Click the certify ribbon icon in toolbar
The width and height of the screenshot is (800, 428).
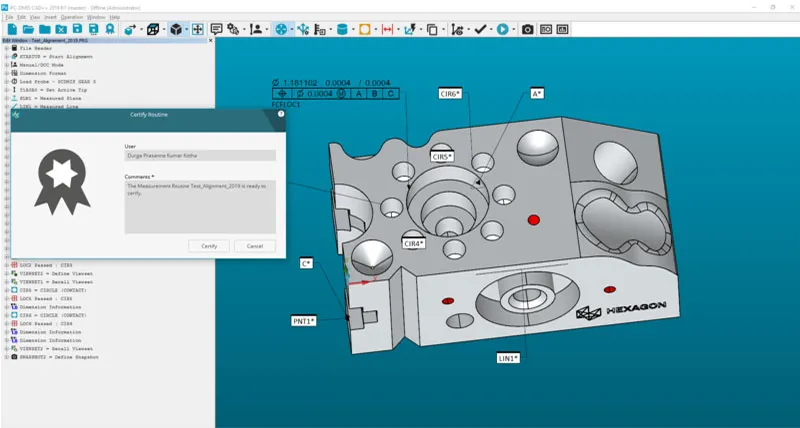click(111, 30)
